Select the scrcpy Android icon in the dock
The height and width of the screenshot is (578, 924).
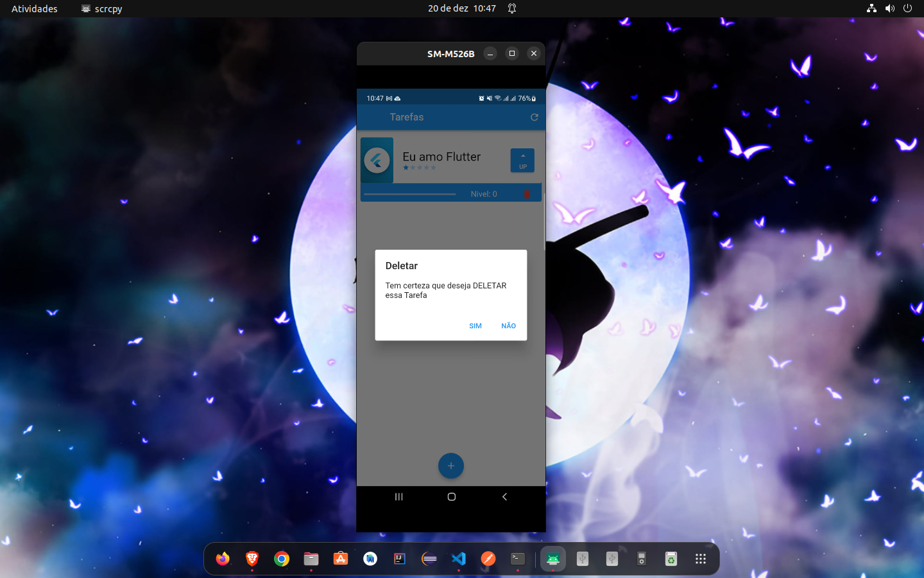tap(552, 559)
